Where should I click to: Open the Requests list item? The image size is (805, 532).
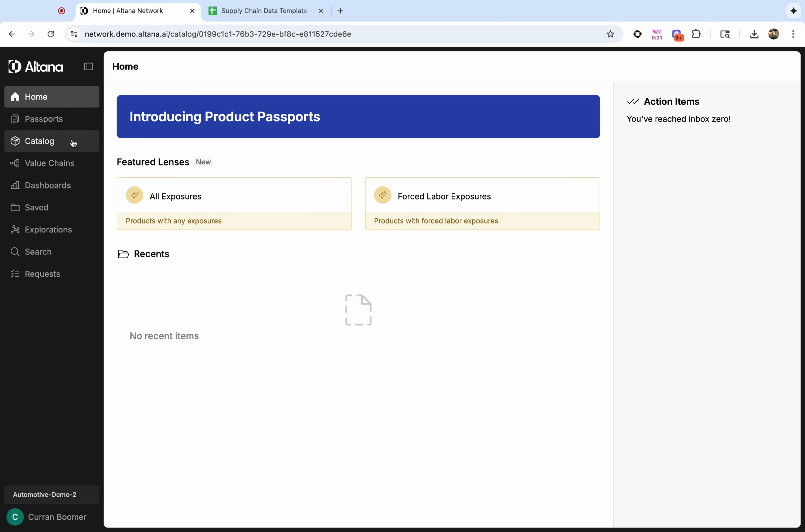pyautogui.click(x=42, y=274)
